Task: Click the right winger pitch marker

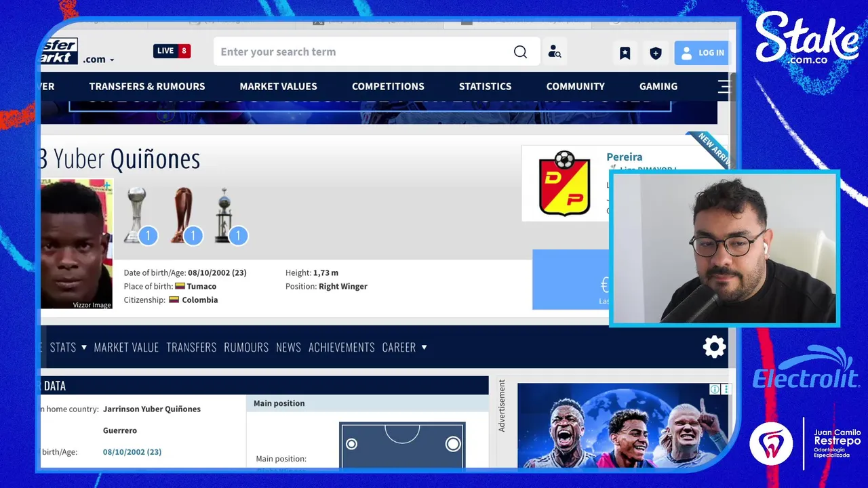Action: pos(452,444)
